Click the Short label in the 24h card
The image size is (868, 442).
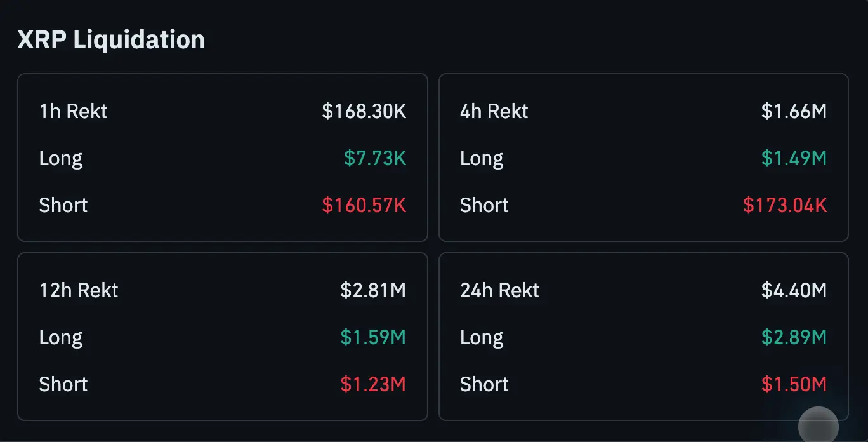coord(483,384)
